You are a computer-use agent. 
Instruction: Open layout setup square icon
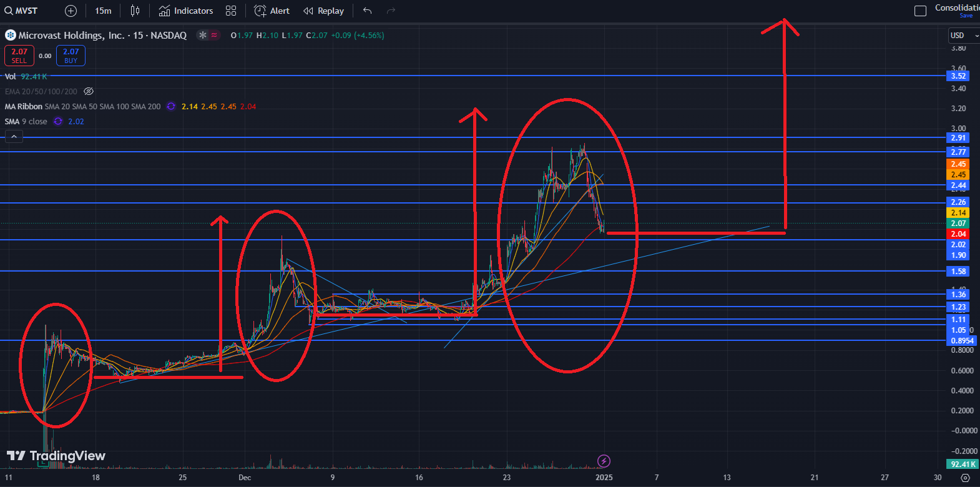coord(920,11)
